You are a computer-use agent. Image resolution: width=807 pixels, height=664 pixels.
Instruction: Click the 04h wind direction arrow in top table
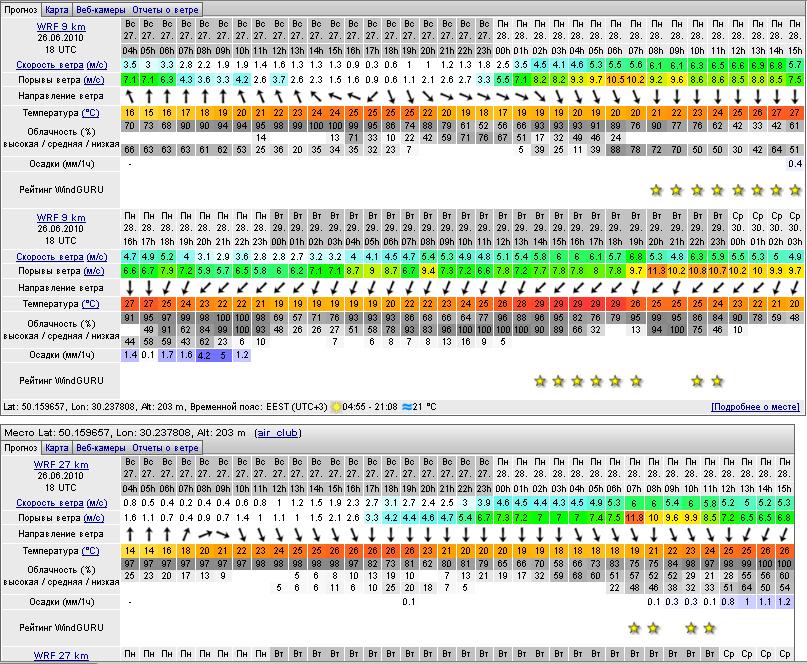coord(130,96)
